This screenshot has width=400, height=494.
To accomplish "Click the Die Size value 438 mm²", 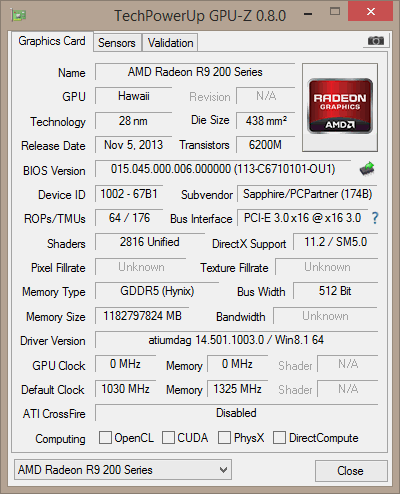I will [x=266, y=121].
